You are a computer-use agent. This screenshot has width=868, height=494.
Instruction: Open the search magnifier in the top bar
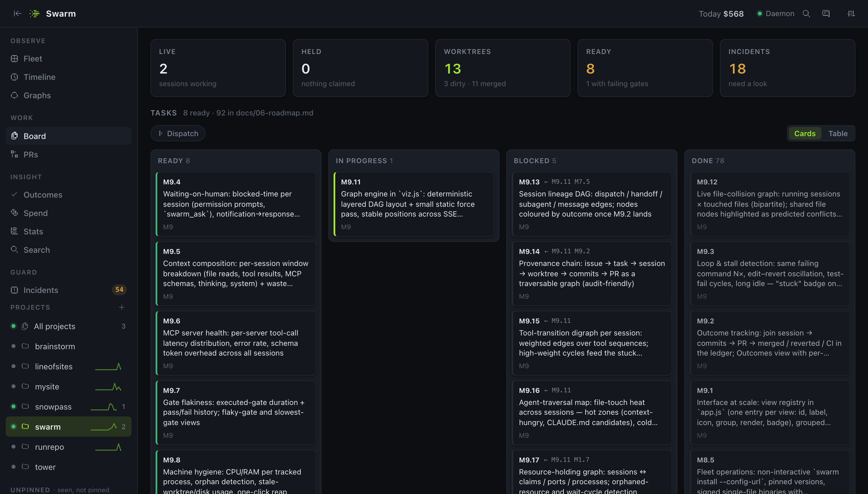(x=806, y=13)
